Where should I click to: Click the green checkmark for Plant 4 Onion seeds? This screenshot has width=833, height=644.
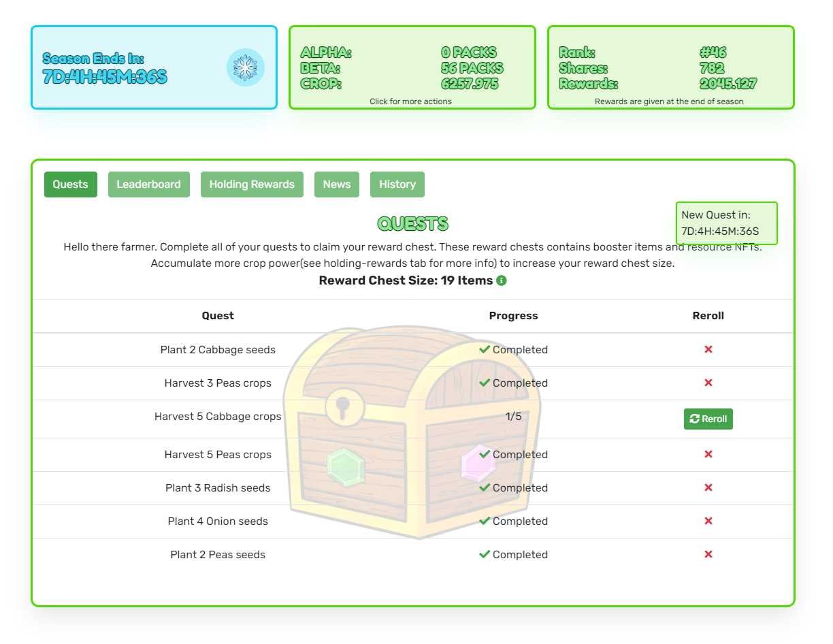coord(485,521)
